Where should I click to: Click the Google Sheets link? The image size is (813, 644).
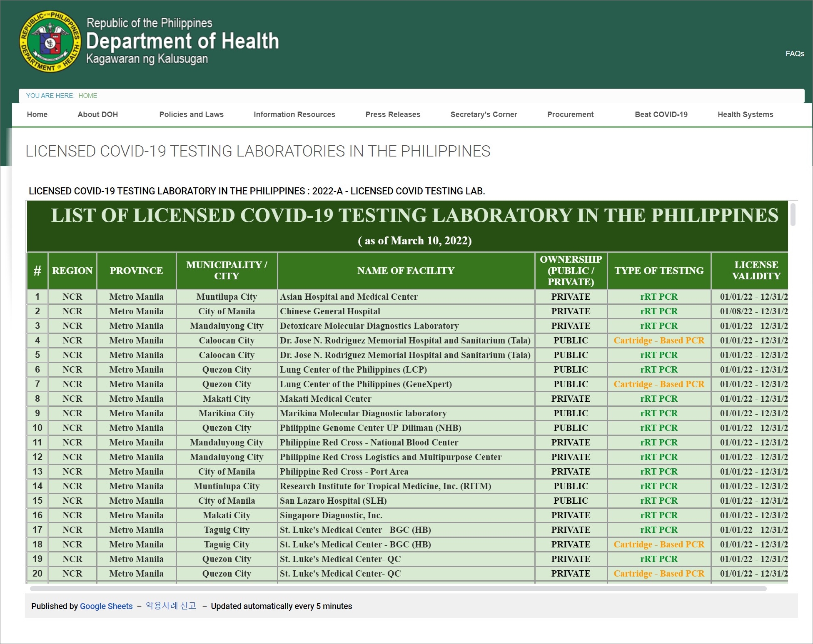[106, 606]
